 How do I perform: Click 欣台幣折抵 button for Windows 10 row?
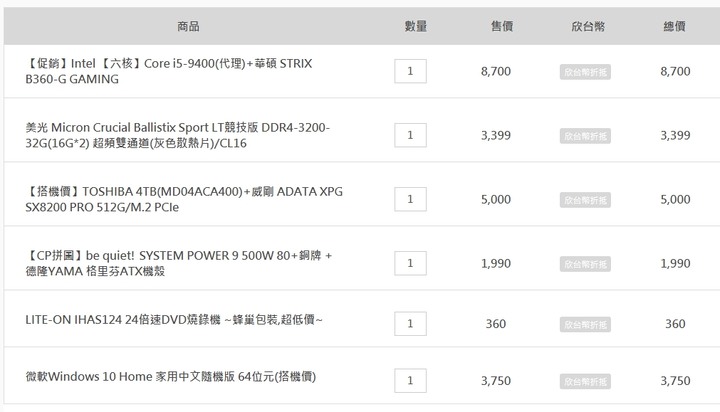pyautogui.click(x=585, y=382)
